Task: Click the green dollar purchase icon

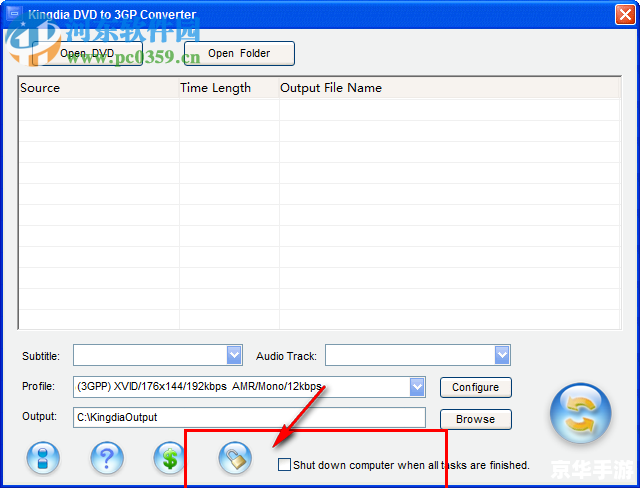Action: click(170, 458)
